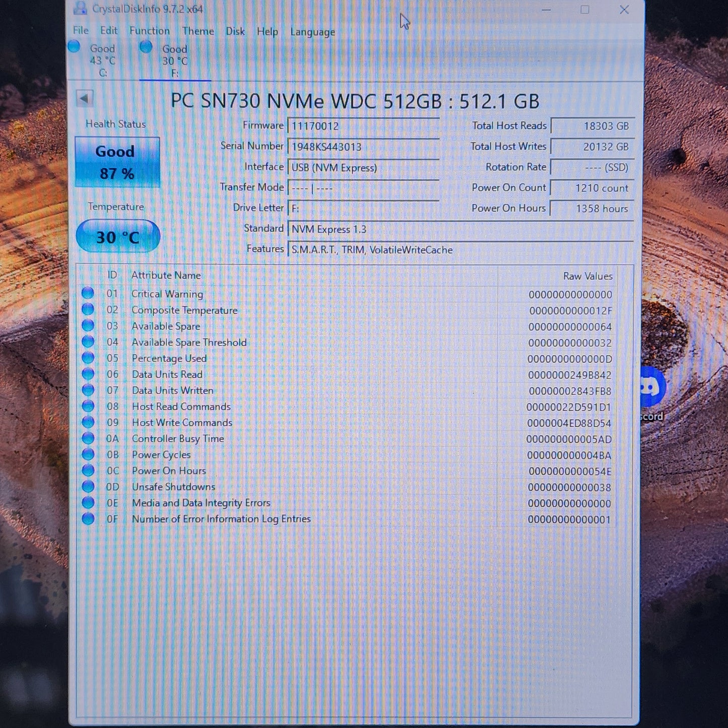Click the Unsafe Shutdowns status orb
Screen dimensions: 728x728
pos(88,486)
